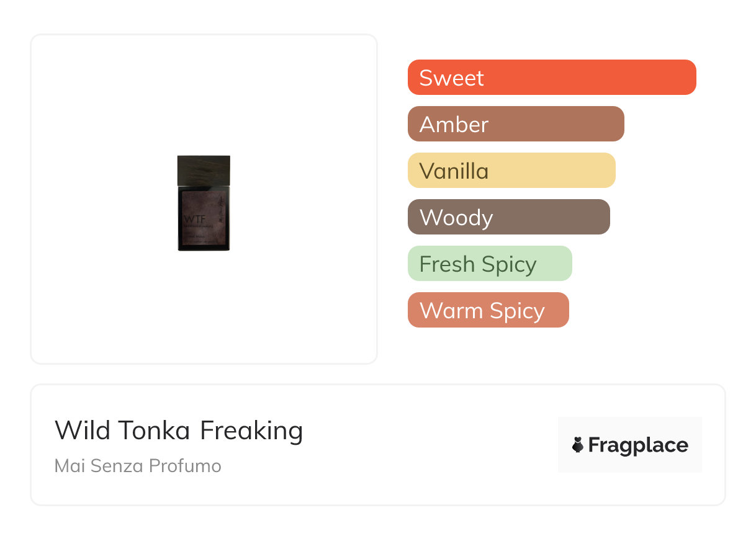Click the yellow Vanilla accord bar
The image size is (756, 536).
(x=511, y=171)
